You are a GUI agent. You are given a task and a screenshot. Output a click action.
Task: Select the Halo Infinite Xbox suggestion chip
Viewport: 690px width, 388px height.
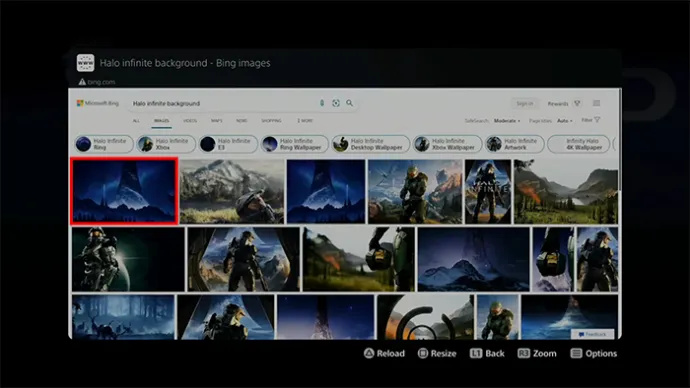(165, 144)
